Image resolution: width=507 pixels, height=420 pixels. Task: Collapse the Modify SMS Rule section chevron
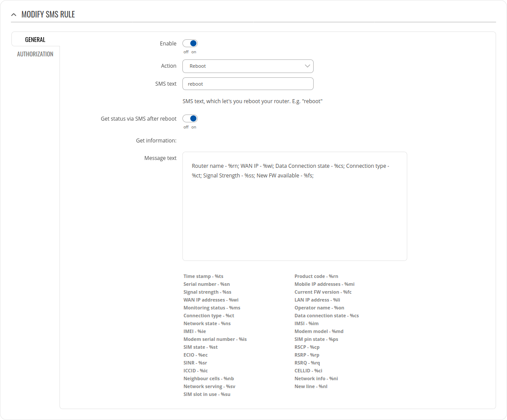coord(14,15)
